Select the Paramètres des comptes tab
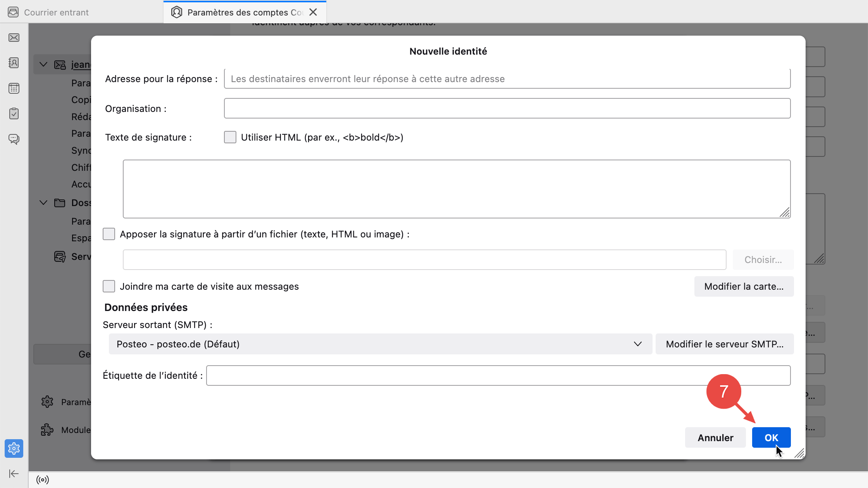 click(240, 12)
